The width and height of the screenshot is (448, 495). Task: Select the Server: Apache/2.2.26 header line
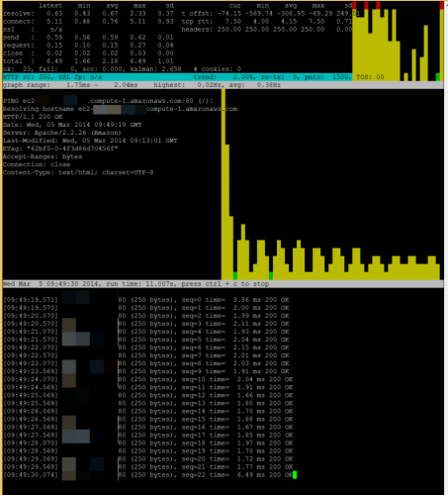62,133
